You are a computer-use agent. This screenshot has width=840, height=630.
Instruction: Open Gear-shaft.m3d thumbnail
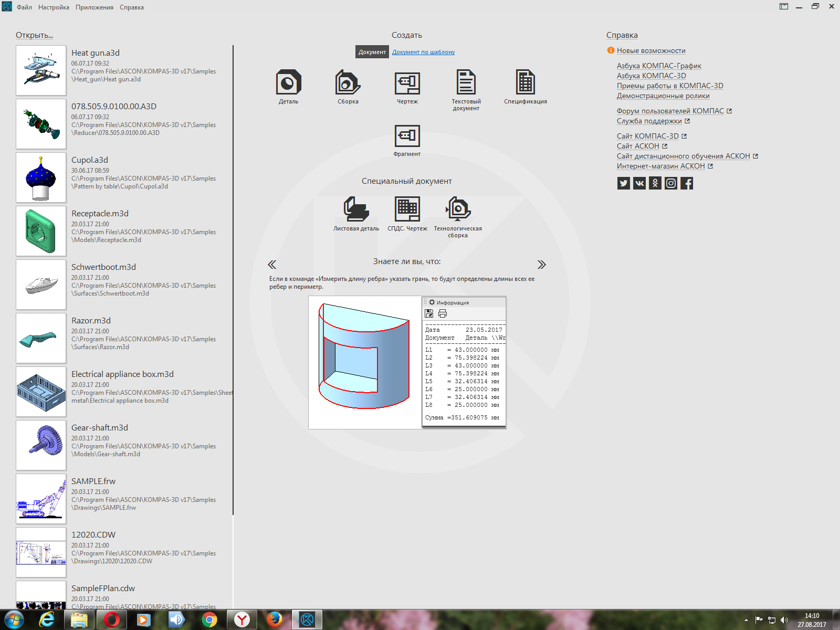click(x=41, y=445)
